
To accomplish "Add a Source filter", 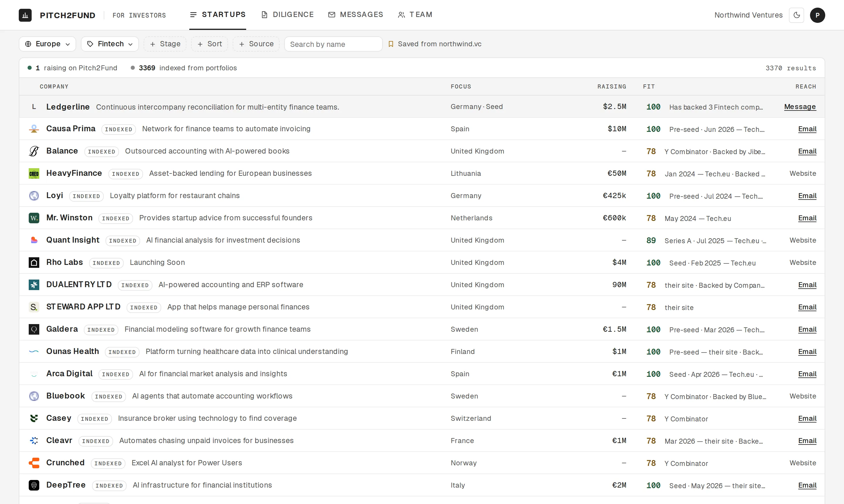I will (256, 44).
